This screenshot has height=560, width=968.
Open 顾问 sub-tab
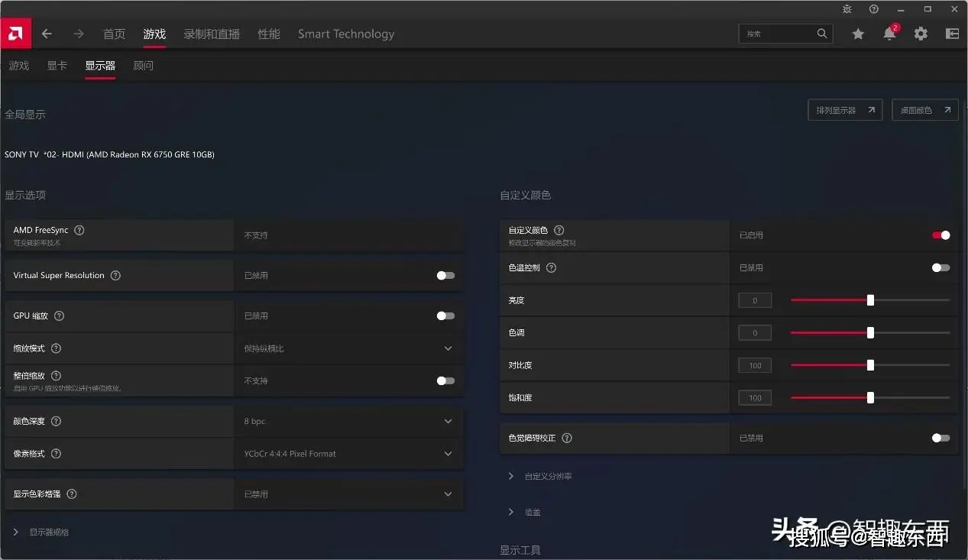point(144,66)
